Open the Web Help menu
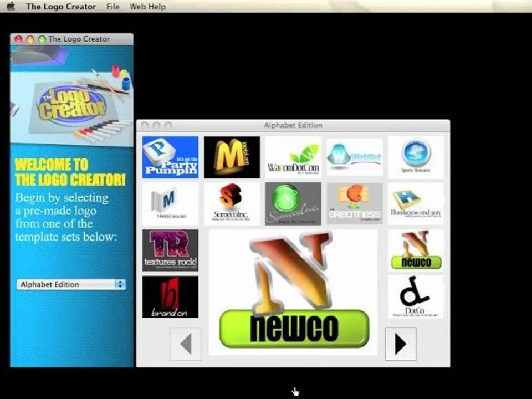The width and height of the screenshot is (532, 399). coord(147,7)
